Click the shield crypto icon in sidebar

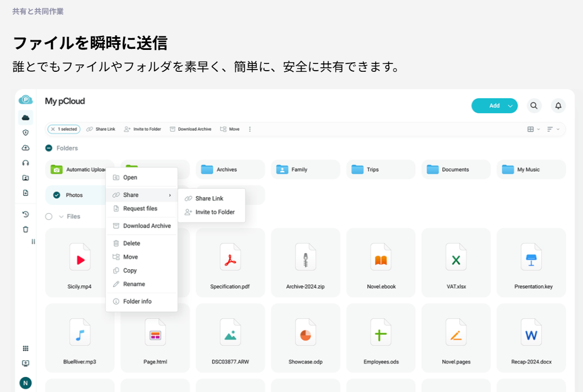25,133
